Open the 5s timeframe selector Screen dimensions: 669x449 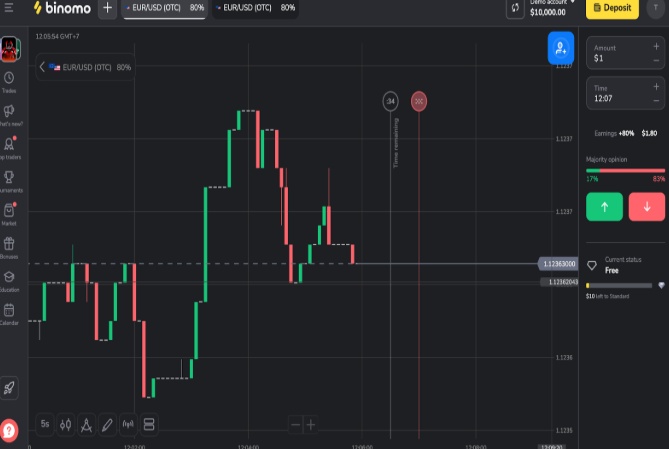point(45,424)
